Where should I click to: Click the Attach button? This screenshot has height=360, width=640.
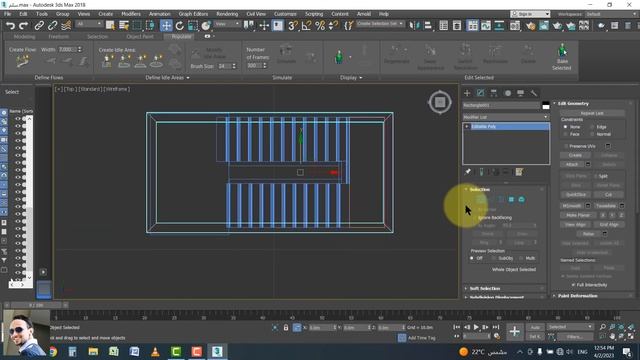click(572, 164)
